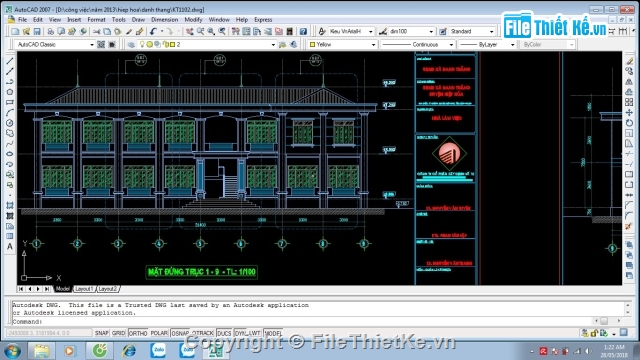The width and height of the screenshot is (640, 360).
Task: Select the Arc tool in Draw toolbar
Action: pos(10,113)
